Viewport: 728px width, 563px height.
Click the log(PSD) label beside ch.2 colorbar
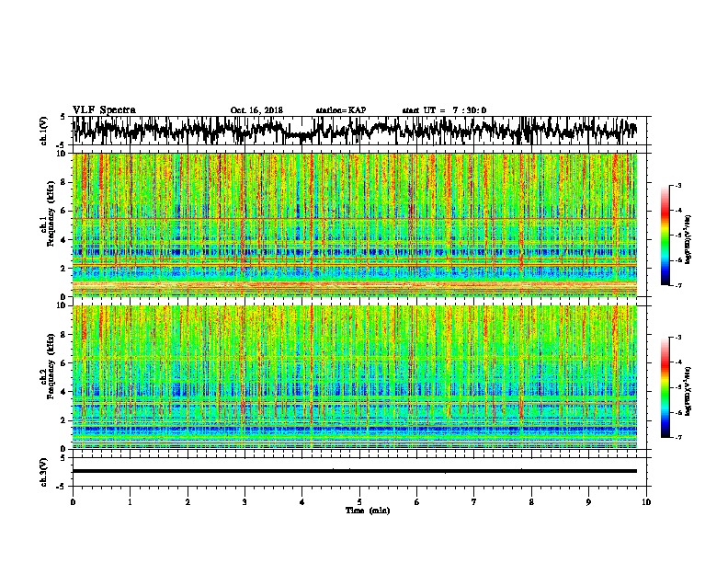coord(688,391)
